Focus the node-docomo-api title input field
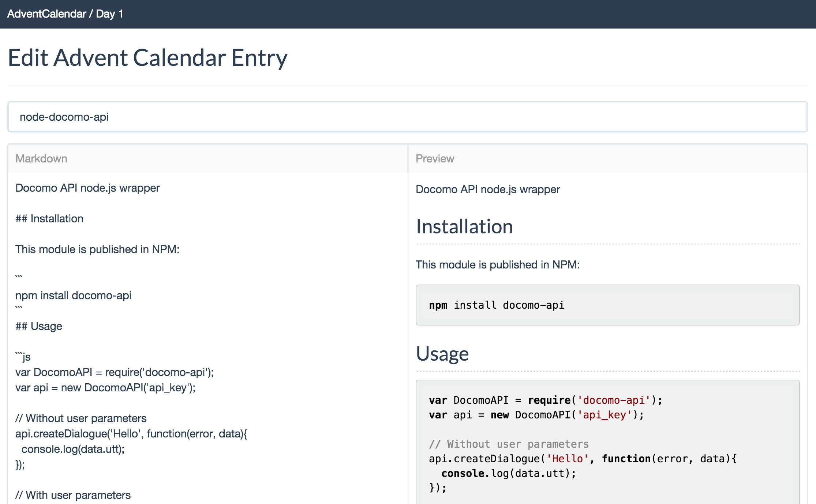The width and height of the screenshot is (816, 504). [407, 117]
